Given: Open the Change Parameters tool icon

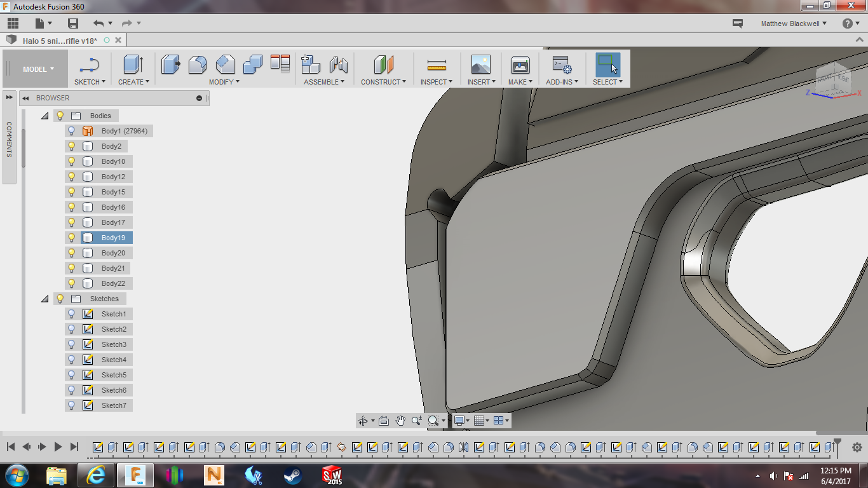Looking at the screenshot, I should pyautogui.click(x=280, y=64).
